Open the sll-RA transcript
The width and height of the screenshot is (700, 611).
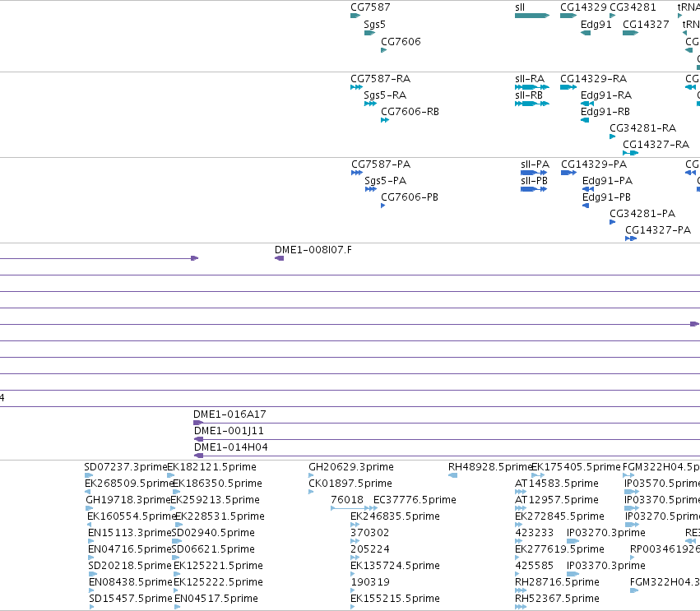530,79
